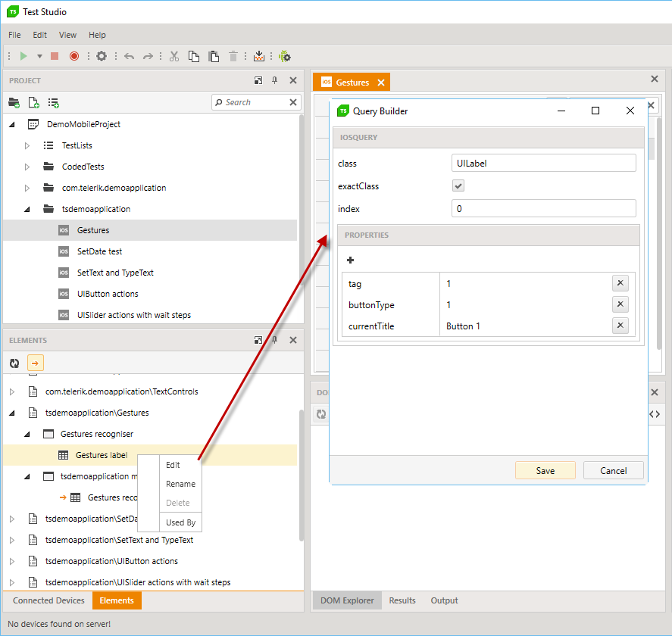
Task: Close the Project panel
Action: pyautogui.click(x=293, y=80)
